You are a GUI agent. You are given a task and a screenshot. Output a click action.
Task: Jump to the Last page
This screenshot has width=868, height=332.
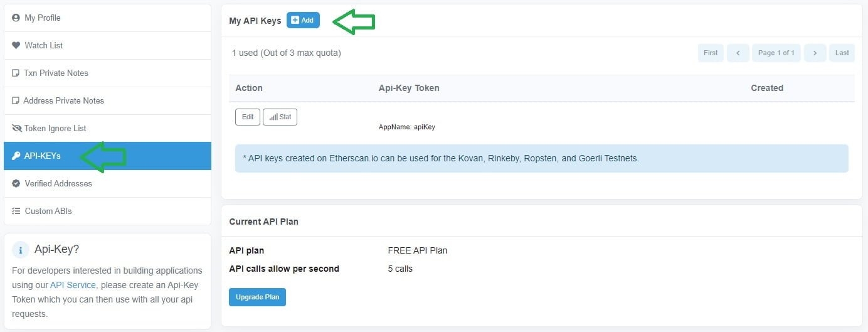coord(842,53)
